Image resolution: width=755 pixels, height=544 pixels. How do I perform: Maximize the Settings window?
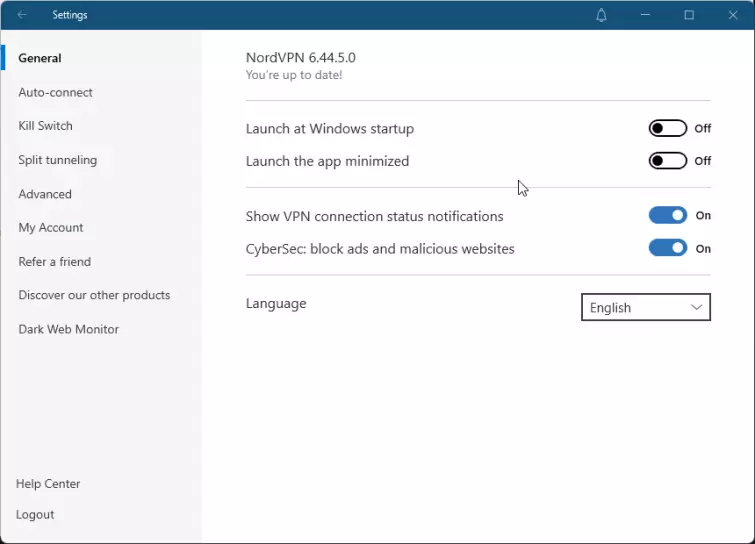(x=689, y=15)
